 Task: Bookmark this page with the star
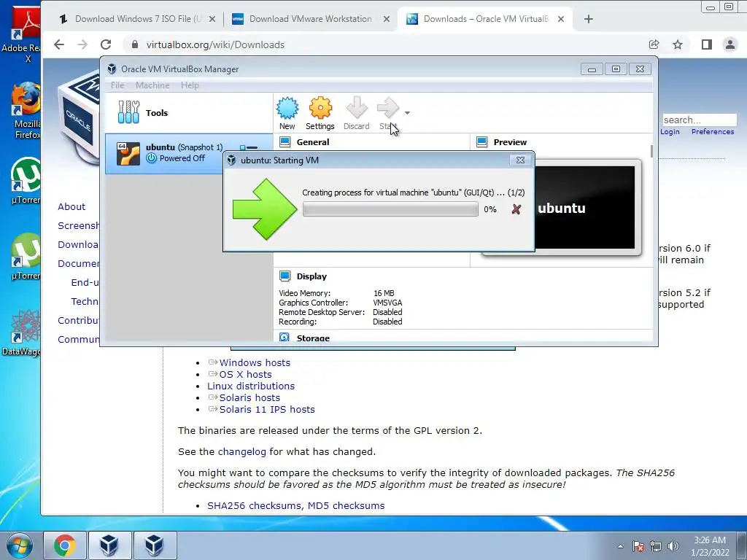click(678, 44)
